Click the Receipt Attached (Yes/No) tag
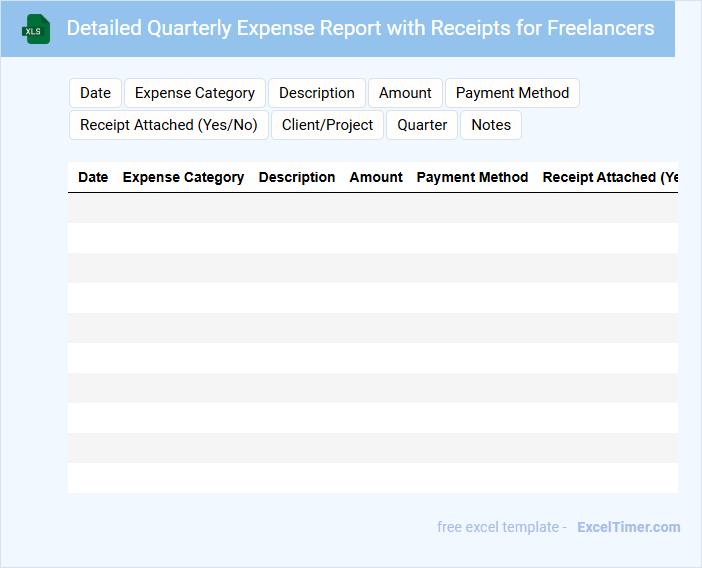Screen dimensions: 702x568 pyautogui.click(x=168, y=125)
